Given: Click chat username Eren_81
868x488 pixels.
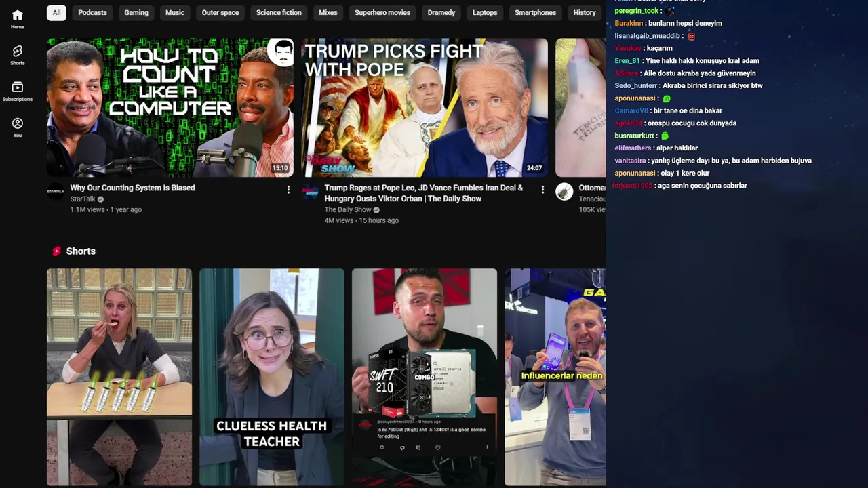Looking at the screenshot, I should [627, 61].
